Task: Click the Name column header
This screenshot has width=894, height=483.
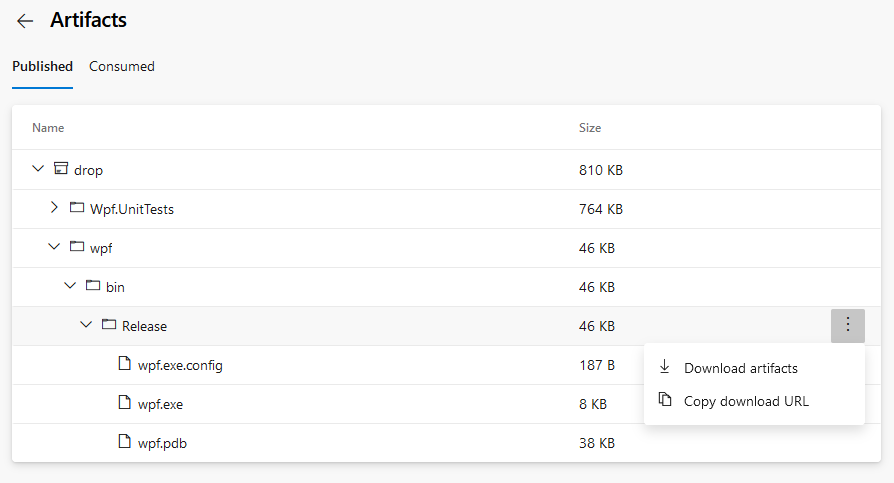Action: tap(48, 128)
